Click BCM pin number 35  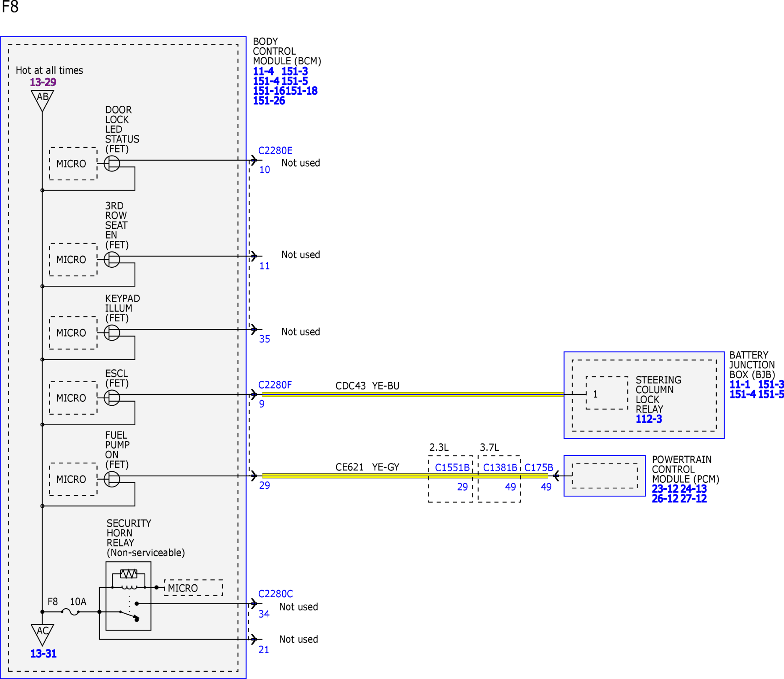click(x=264, y=339)
